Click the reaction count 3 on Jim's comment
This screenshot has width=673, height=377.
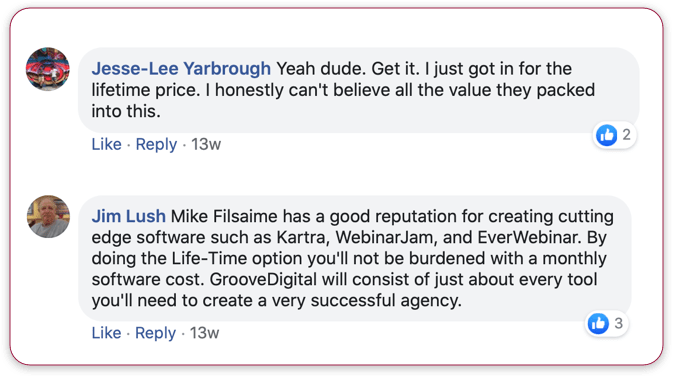618,323
